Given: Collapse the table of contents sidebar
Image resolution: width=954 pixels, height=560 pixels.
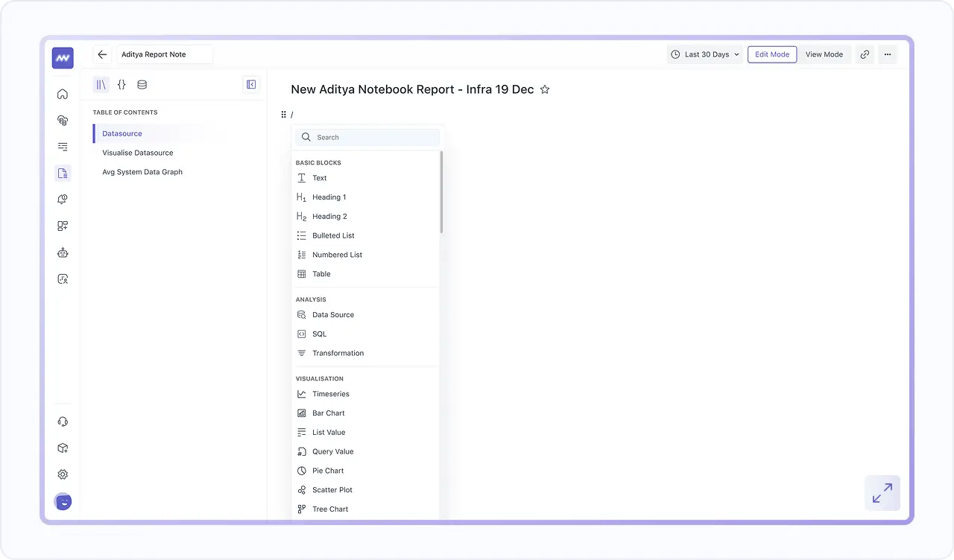Looking at the screenshot, I should (251, 85).
